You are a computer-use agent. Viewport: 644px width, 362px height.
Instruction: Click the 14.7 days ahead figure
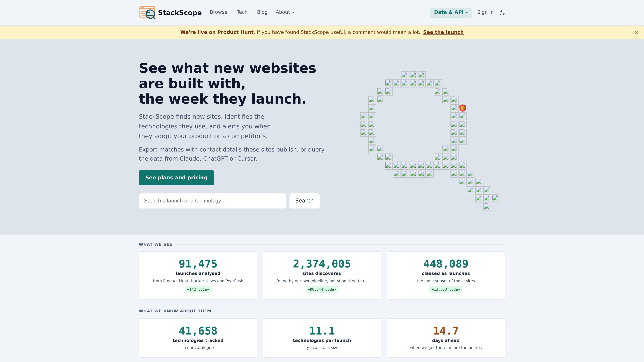coord(446,331)
